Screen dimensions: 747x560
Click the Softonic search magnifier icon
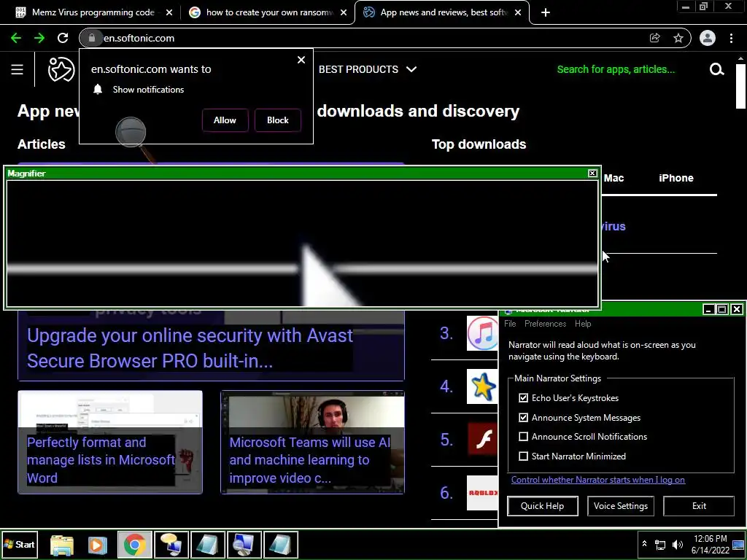click(716, 69)
